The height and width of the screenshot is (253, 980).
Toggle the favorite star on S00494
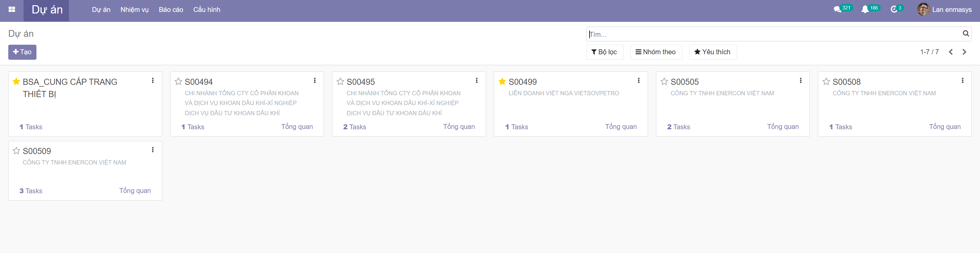point(178,81)
